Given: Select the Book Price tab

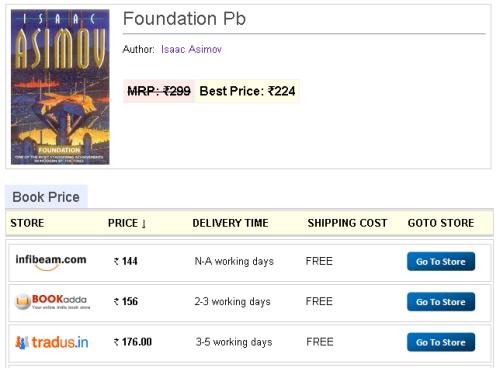Looking at the screenshot, I should pyautogui.click(x=46, y=197).
